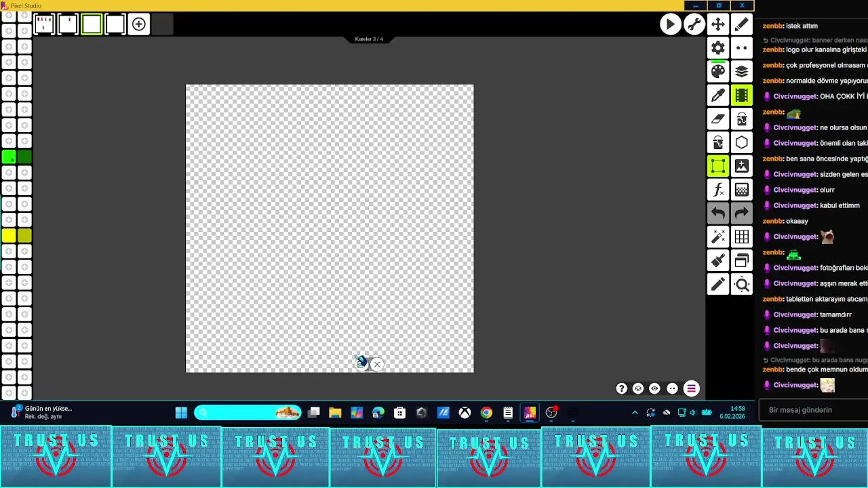Select the magic wand tool
Viewport: 868px width, 488px height.
coord(718,237)
